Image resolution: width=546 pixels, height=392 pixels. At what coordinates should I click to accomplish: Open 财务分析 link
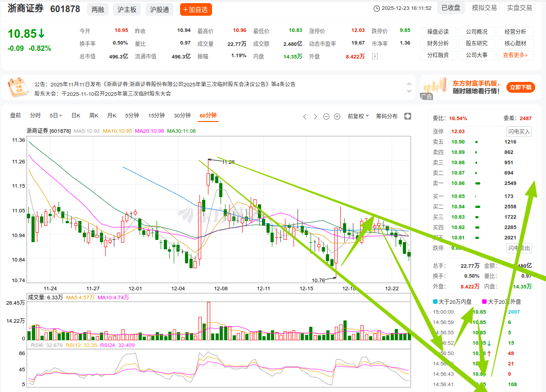tap(438, 43)
